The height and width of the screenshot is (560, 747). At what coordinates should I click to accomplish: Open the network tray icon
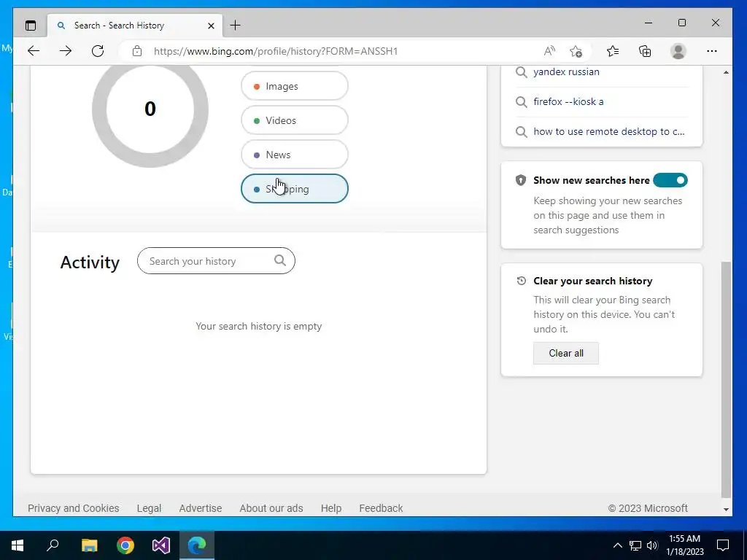pyautogui.click(x=635, y=545)
